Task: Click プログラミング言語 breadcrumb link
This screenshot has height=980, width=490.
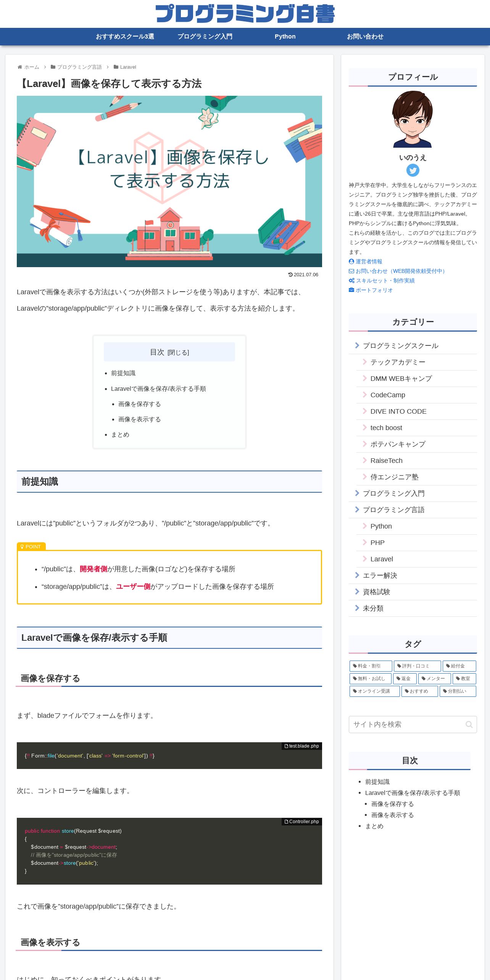Action: tap(79, 67)
